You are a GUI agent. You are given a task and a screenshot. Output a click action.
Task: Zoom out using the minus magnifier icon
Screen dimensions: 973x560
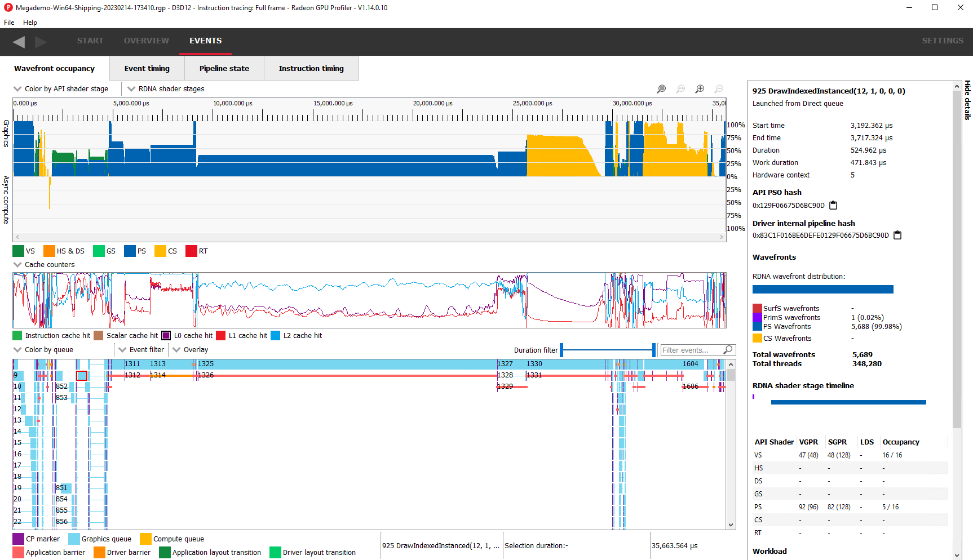[719, 88]
